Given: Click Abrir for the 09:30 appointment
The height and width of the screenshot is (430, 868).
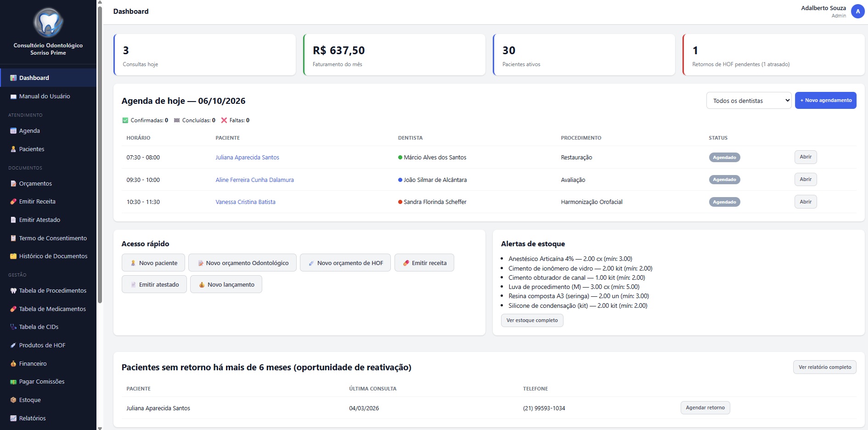Looking at the screenshot, I should (806, 180).
